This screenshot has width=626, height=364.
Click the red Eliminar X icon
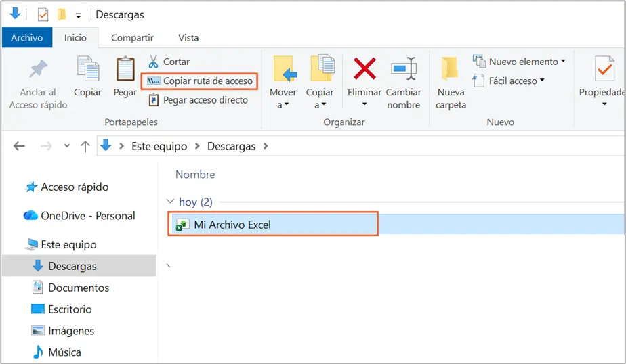(x=364, y=68)
